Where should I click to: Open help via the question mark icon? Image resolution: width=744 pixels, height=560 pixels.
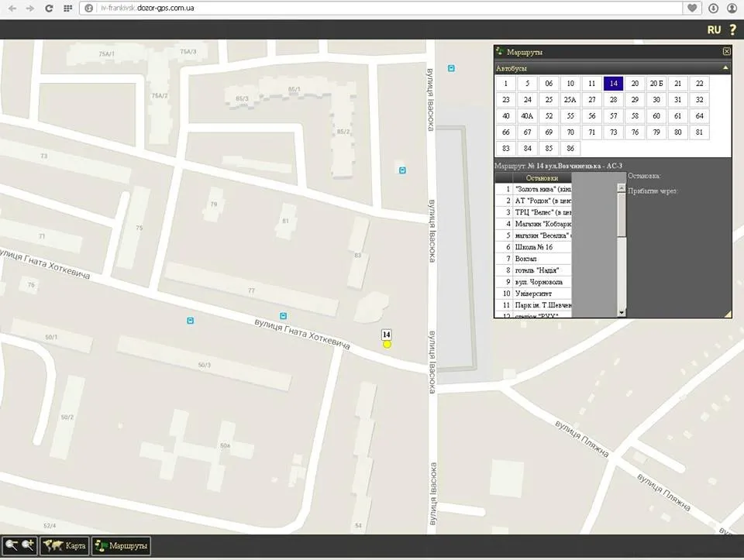coord(733,29)
